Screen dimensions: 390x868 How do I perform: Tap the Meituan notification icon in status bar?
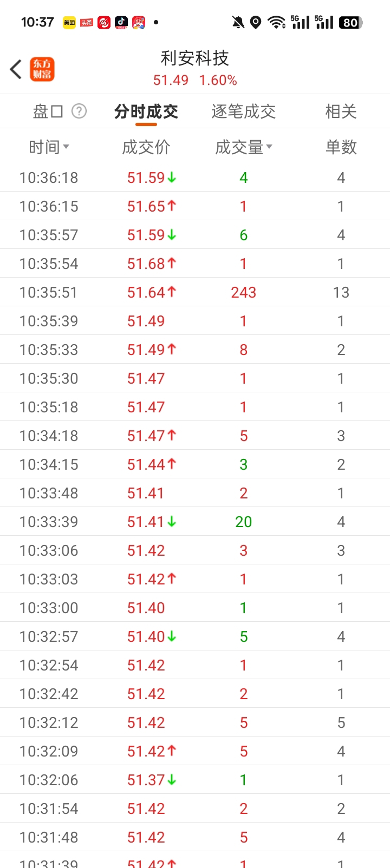[x=69, y=22]
